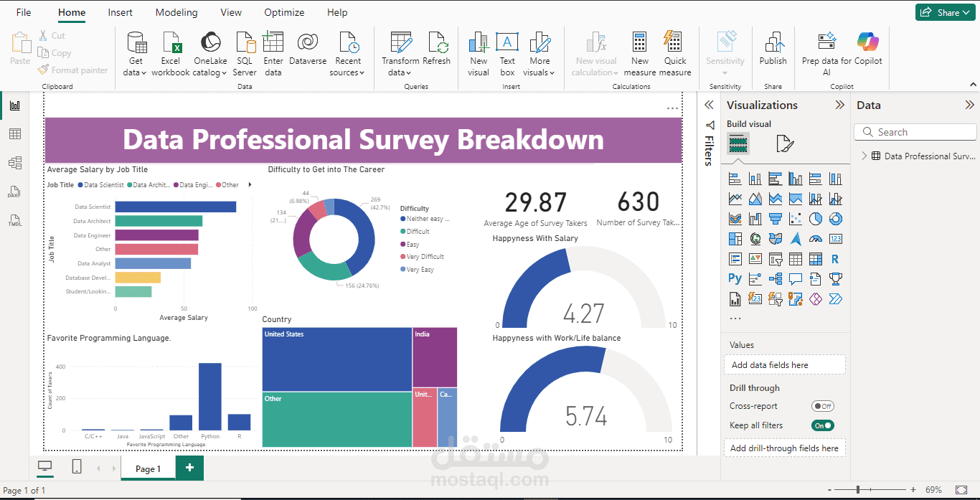Screen dimensions: 980x500
Task: Select the Donut chart visual icon
Action: click(x=836, y=219)
